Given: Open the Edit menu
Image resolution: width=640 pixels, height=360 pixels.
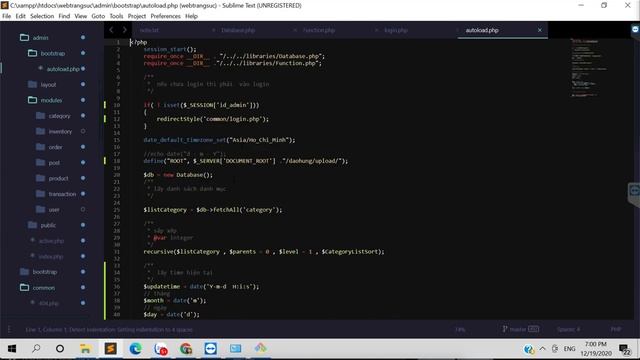Looking at the screenshot, I should (20, 16).
